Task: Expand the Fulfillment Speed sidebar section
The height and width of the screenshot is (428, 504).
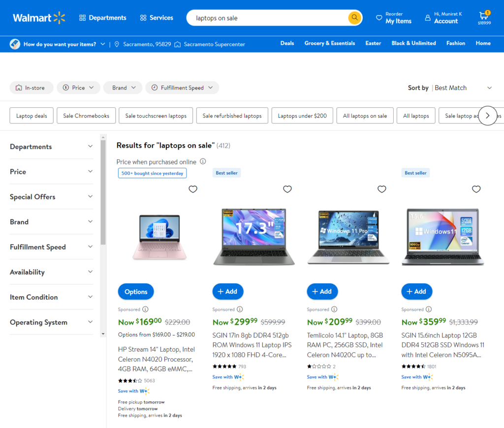Action: click(x=51, y=247)
